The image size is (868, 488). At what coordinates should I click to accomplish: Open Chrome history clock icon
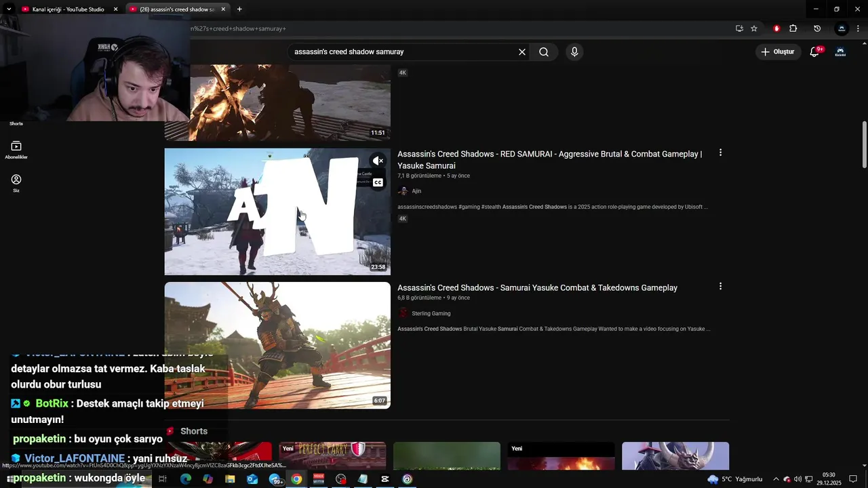[x=817, y=28]
